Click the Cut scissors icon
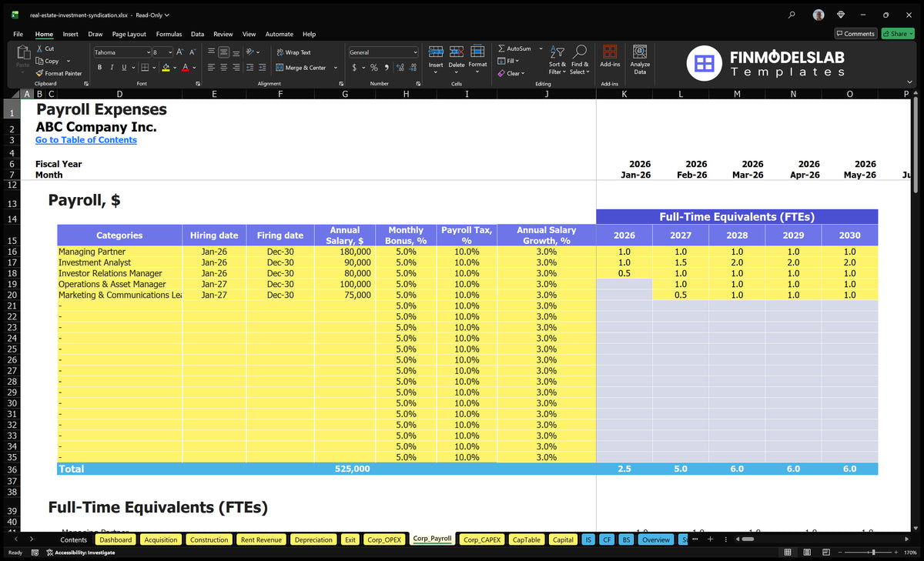The height and width of the screenshot is (561, 924). click(x=40, y=48)
